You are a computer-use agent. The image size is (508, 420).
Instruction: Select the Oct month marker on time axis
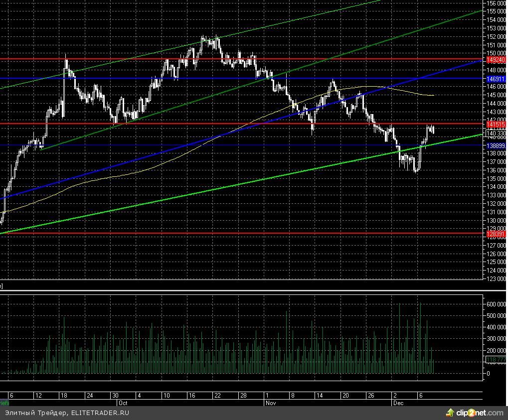[123, 402]
